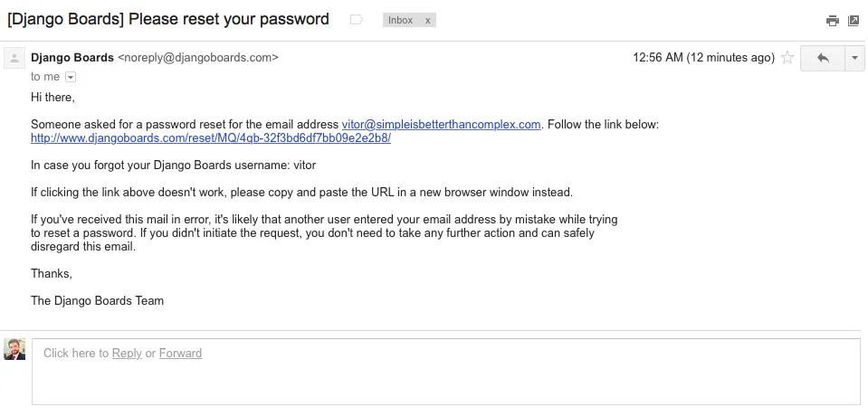Print this email with the printer icon
Image resolution: width=868 pixels, height=416 pixels.
click(x=833, y=21)
